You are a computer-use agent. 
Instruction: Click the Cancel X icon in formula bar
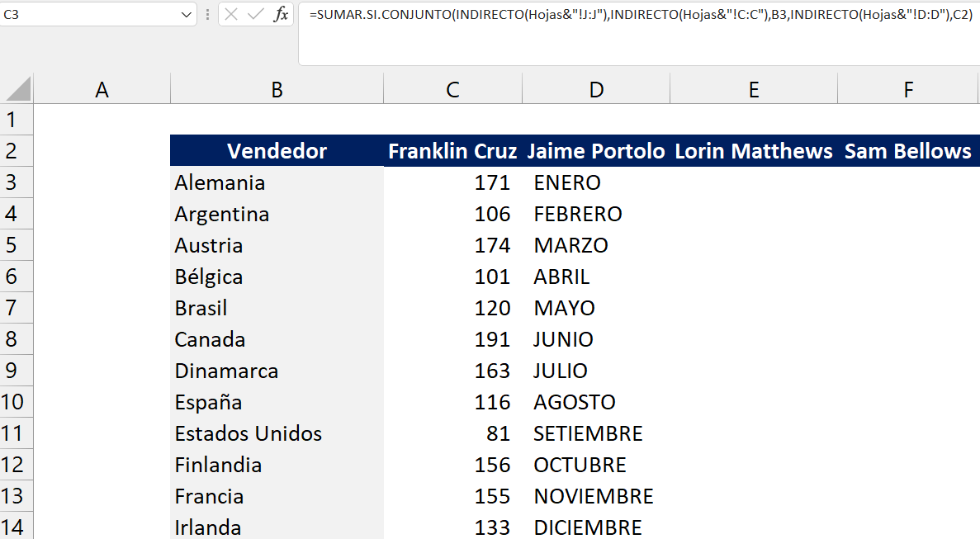(232, 14)
